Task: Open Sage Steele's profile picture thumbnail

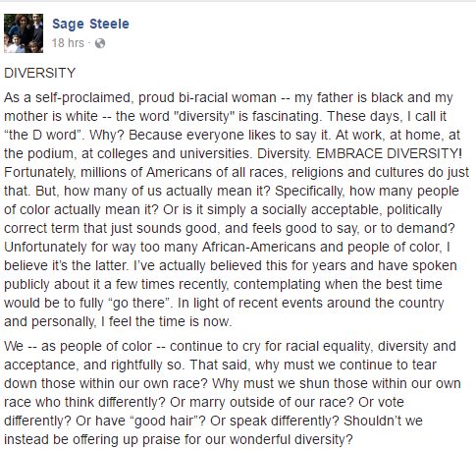Action: coord(24,33)
